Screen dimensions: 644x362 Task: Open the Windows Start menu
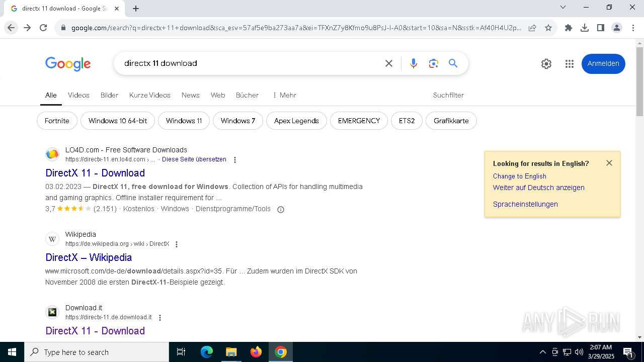12,352
